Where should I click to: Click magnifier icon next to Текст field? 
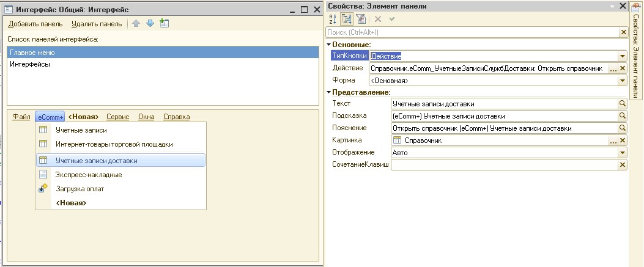tap(623, 104)
